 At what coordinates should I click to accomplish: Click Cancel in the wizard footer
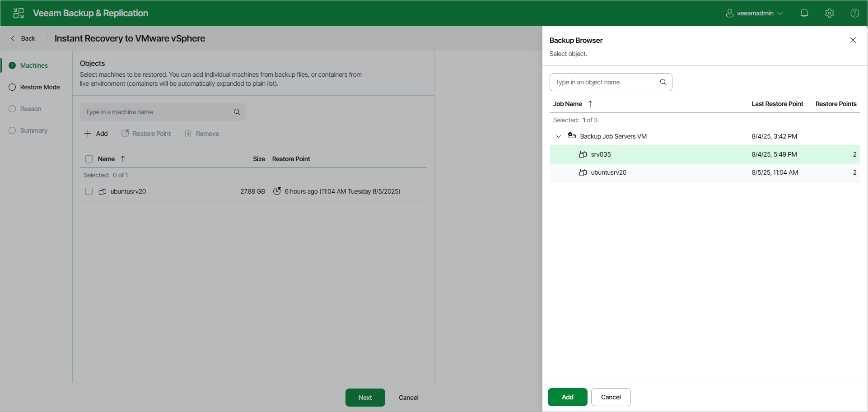point(409,398)
